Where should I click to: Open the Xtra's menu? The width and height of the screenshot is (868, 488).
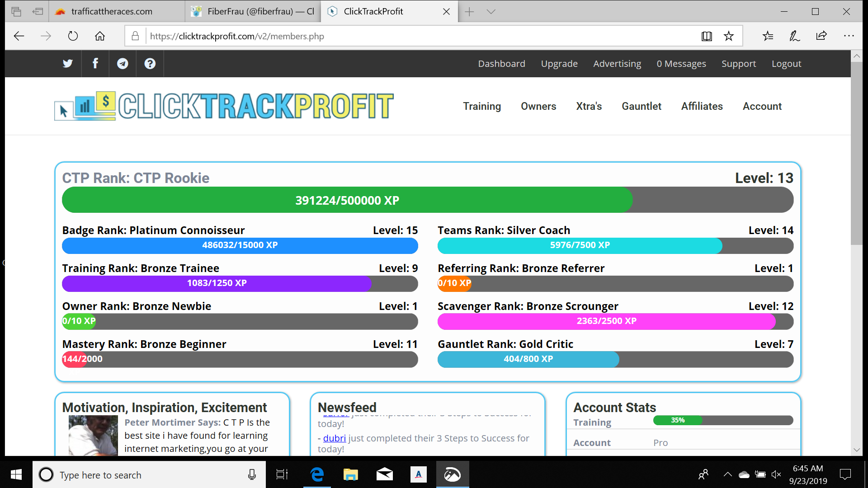(589, 106)
